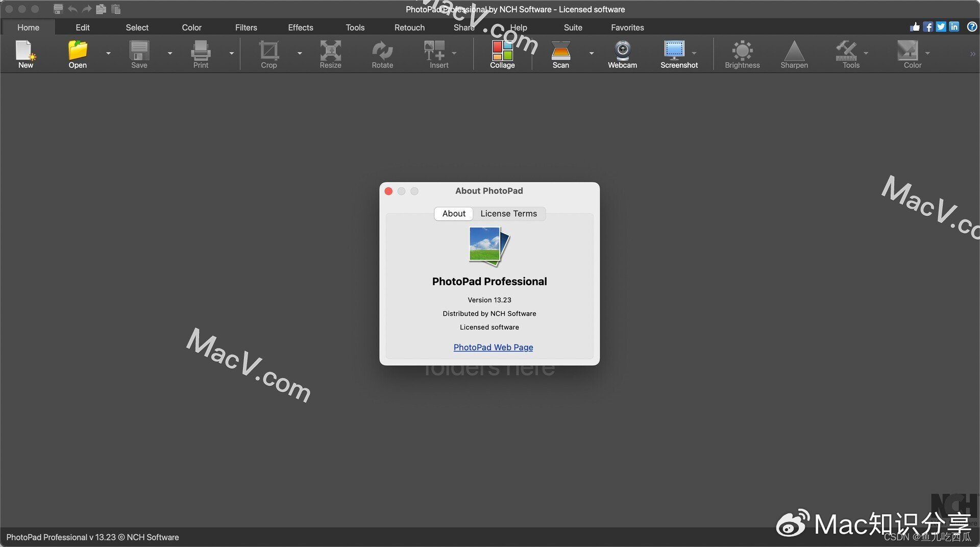Expand the Crop dropdown arrow
This screenshot has width=980, height=547.
click(300, 53)
